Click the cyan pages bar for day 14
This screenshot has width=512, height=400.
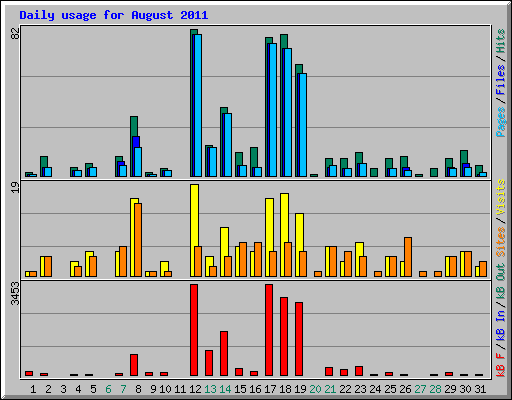[228, 145]
